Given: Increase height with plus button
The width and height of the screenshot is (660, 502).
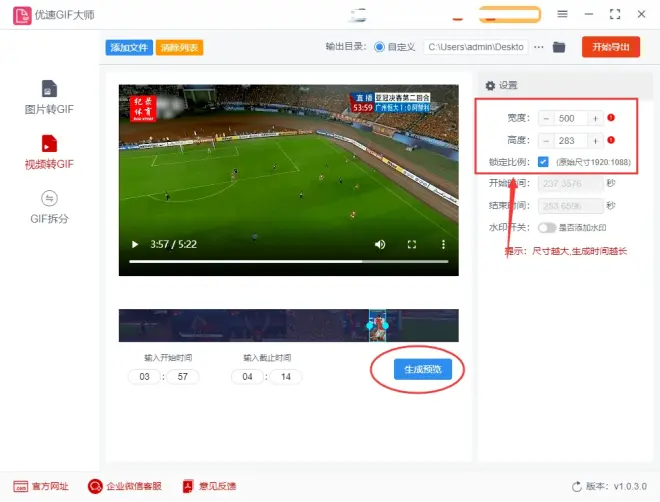Looking at the screenshot, I should (x=595, y=141).
